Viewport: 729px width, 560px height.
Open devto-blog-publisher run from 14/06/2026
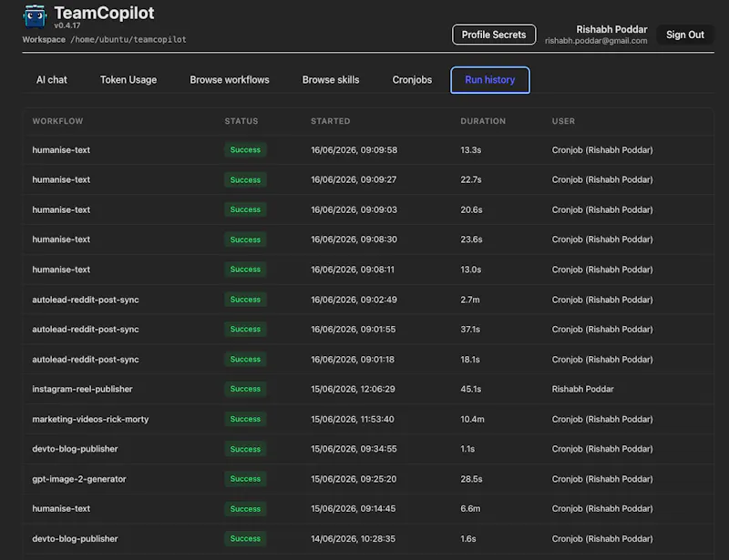point(368,539)
